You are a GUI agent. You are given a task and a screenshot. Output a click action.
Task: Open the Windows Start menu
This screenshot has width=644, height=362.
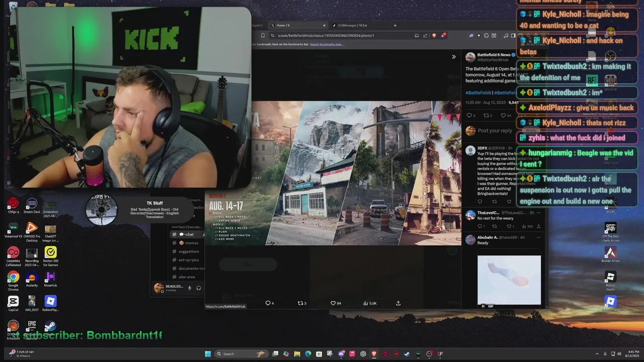208,354
